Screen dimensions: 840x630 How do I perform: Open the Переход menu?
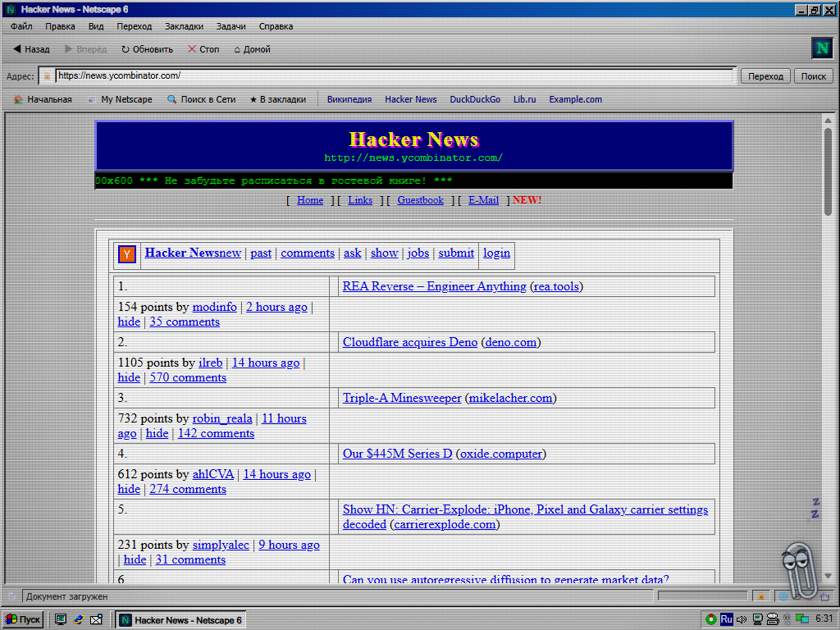click(135, 26)
